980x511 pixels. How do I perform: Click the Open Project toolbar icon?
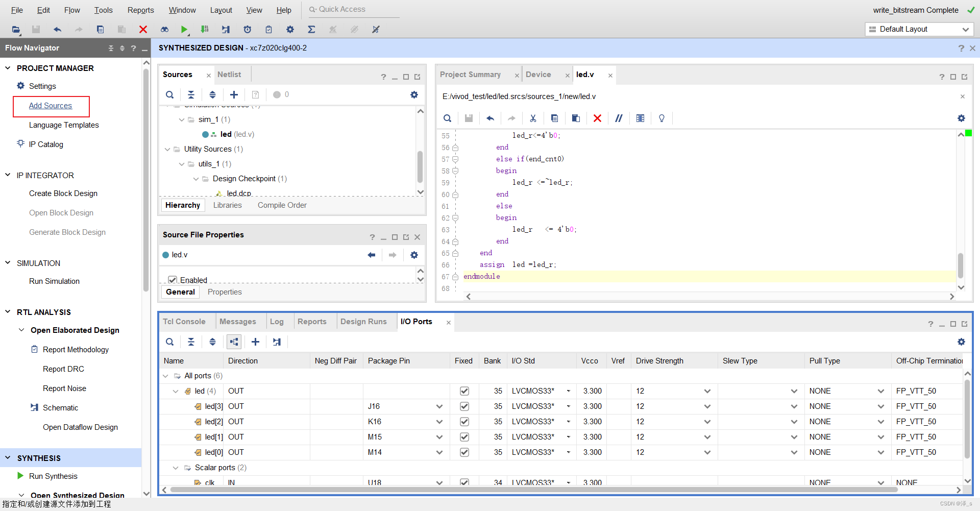point(16,30)
